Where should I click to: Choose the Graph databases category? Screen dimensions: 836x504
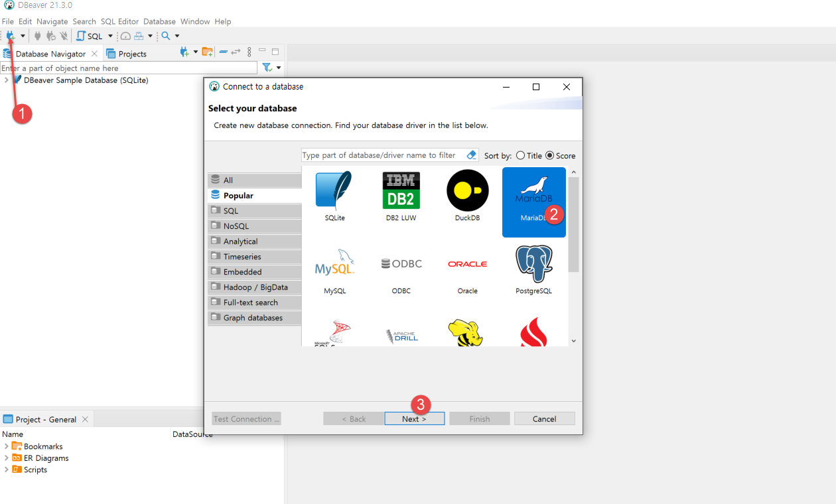[255, 318]
